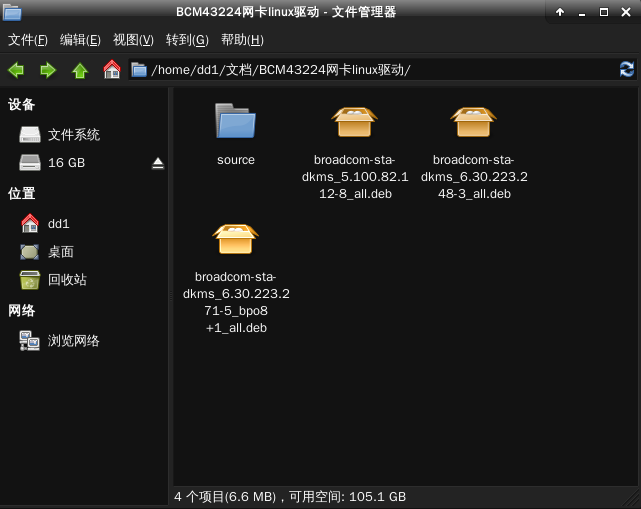Open dd1 home in sidebar
Viewport: 641px width, 509px height.
(58, 224)
